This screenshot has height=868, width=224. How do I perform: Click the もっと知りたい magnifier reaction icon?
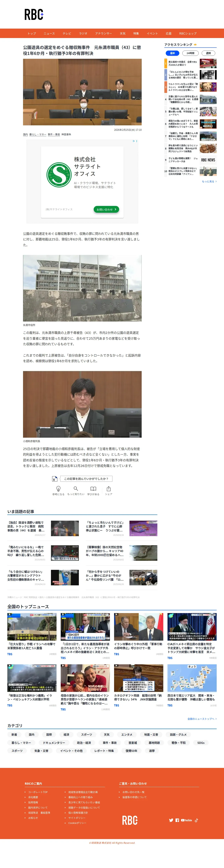(x=76, y=488)
